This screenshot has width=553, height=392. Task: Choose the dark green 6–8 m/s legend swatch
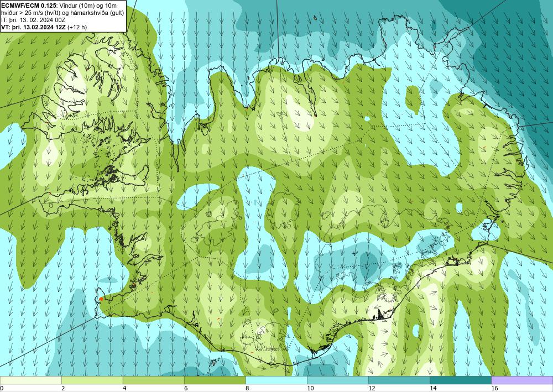pyautogui.click(x=215, y=380)
